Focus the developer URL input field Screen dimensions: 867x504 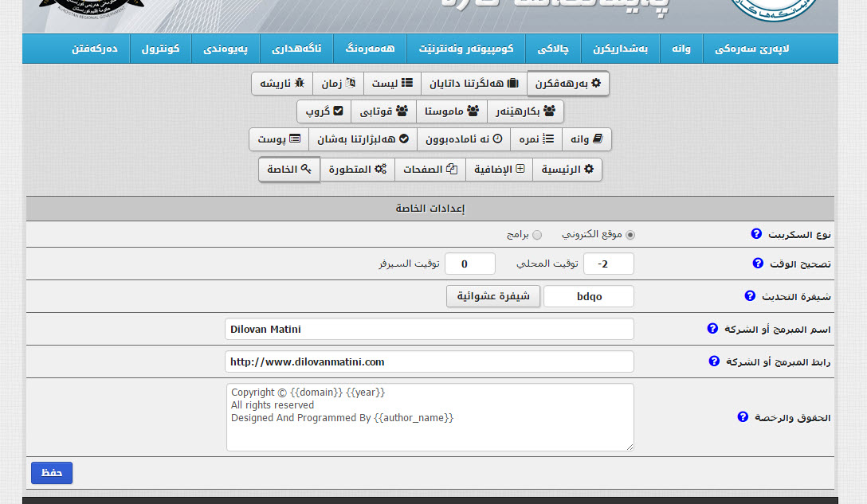tap(430, 361)
